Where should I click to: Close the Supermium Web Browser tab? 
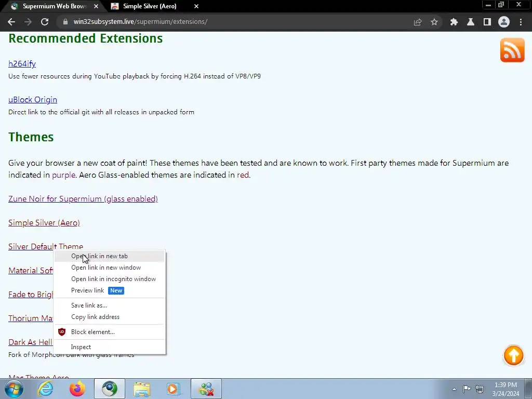pyautogui.click(x=96, y=6)
